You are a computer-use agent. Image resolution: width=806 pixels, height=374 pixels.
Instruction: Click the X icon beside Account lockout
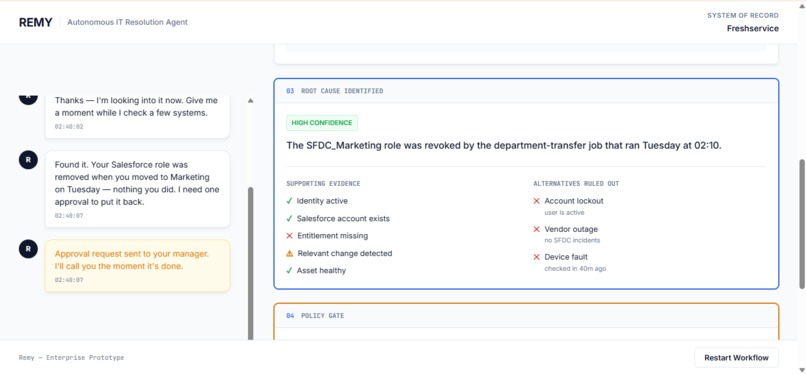click(537, 201)
